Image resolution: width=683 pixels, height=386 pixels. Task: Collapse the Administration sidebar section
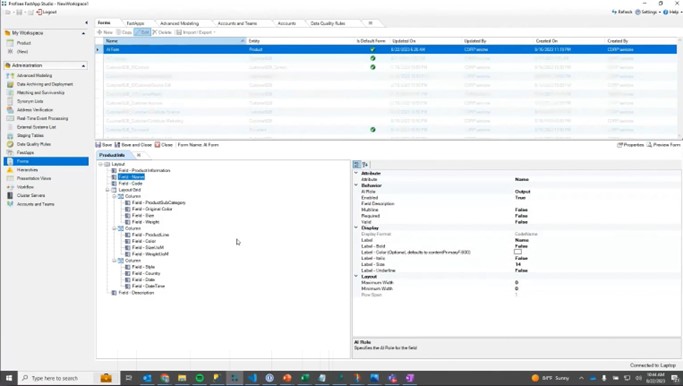[x=83, y=65]
